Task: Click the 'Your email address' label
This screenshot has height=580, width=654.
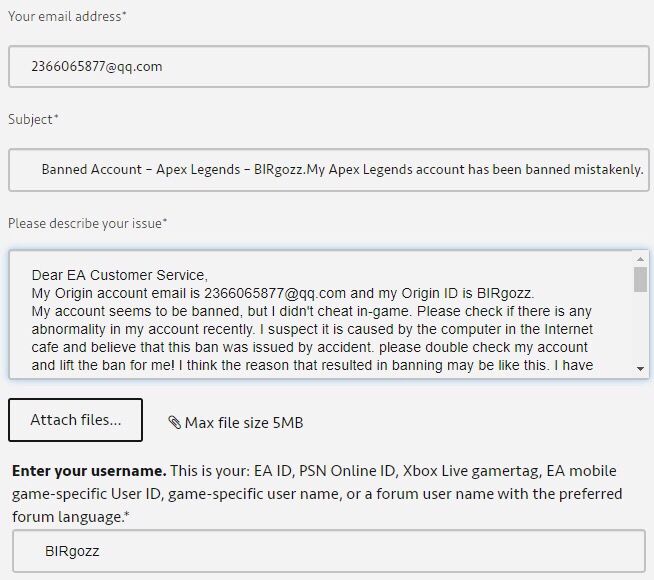Action: coord(67,16)
